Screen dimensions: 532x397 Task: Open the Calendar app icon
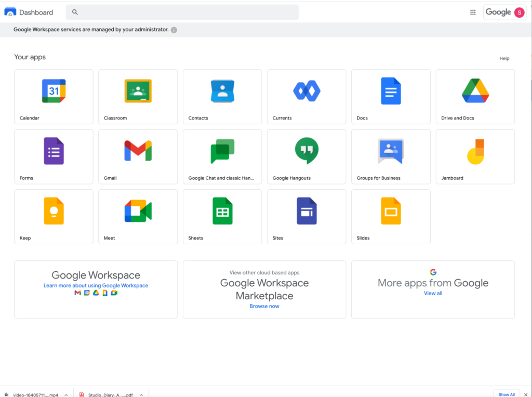[54, 91]
